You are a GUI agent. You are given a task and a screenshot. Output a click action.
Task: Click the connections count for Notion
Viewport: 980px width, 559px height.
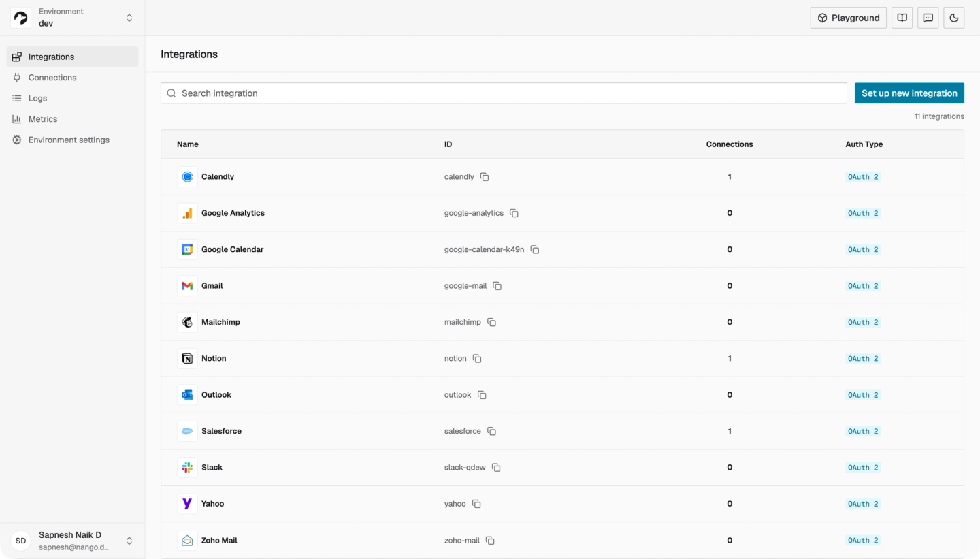point(730,359)
